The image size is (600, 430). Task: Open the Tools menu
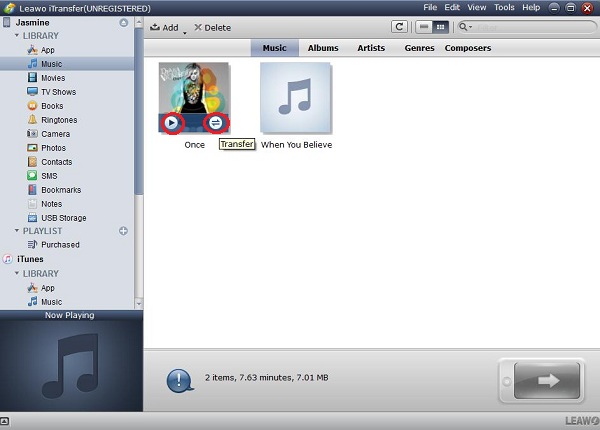pos(504,7)
